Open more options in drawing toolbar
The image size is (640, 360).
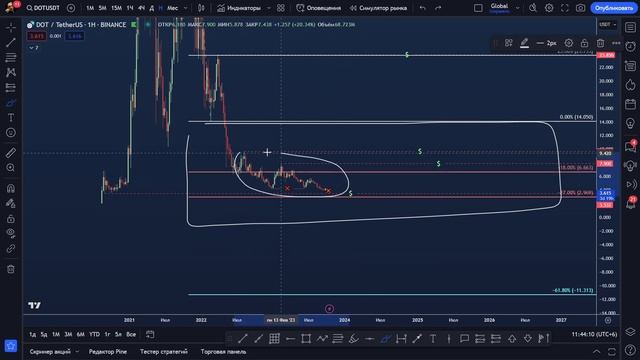(616, 43)
